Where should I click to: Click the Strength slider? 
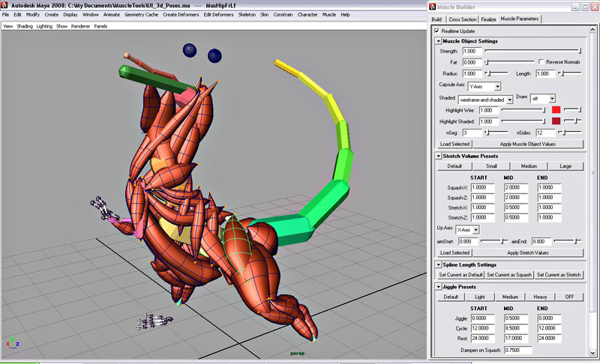(x=533, y=51)
